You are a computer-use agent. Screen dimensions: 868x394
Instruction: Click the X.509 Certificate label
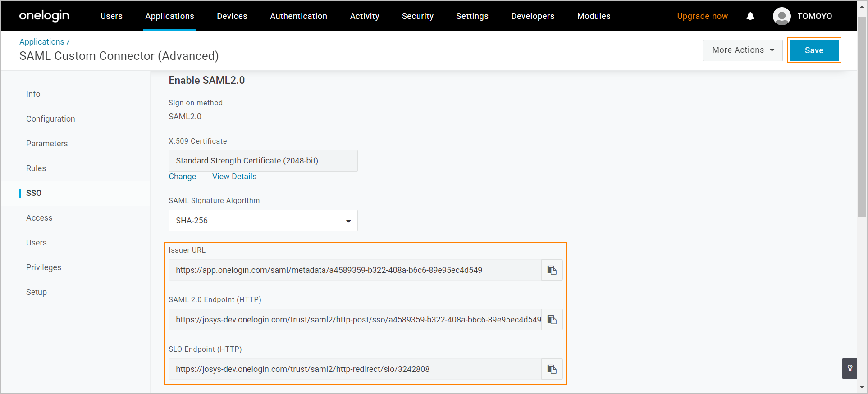(x=198, y=141)
